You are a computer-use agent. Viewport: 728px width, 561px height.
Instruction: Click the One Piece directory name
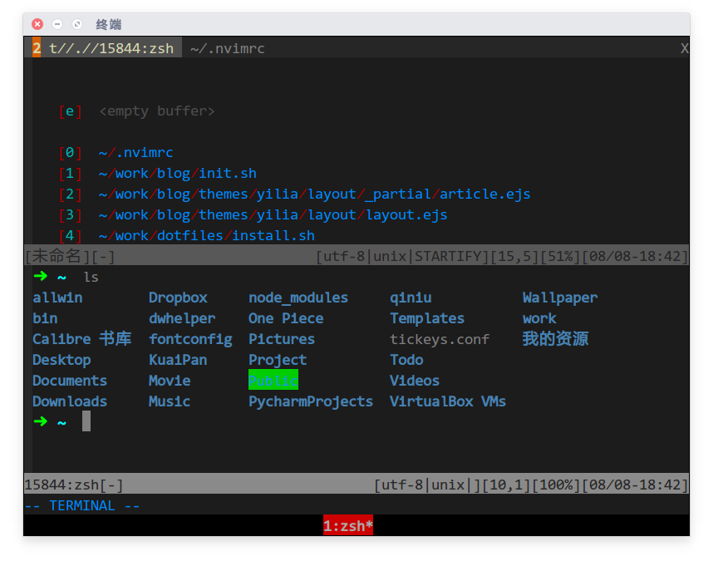[x=286, y=318]
